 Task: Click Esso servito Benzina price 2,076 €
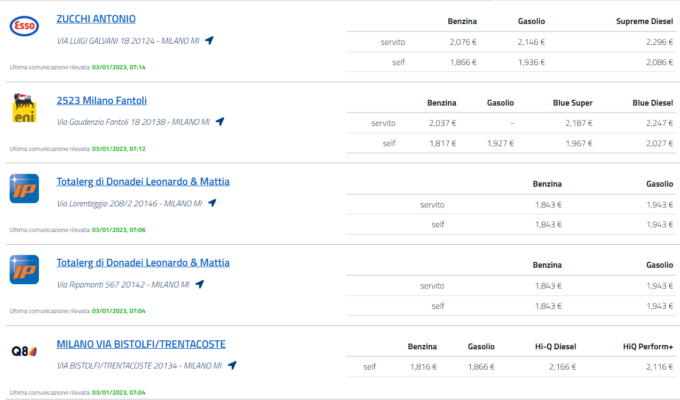pos(463,42)
